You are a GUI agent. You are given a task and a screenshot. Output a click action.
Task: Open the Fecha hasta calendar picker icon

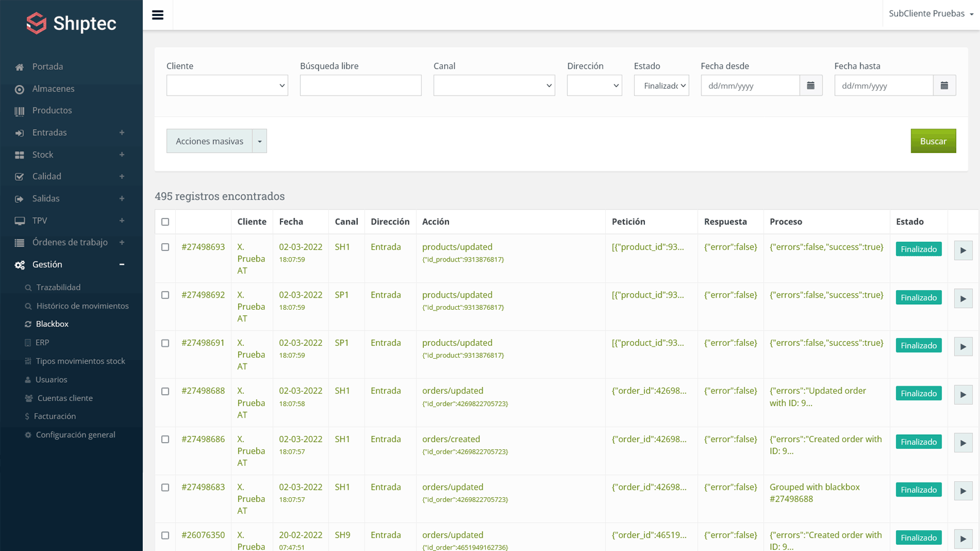[944, 86]
